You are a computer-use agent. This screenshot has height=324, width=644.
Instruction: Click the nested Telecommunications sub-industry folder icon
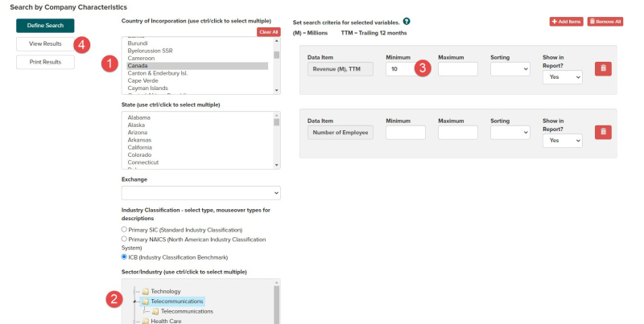click(x=155, y=311)
